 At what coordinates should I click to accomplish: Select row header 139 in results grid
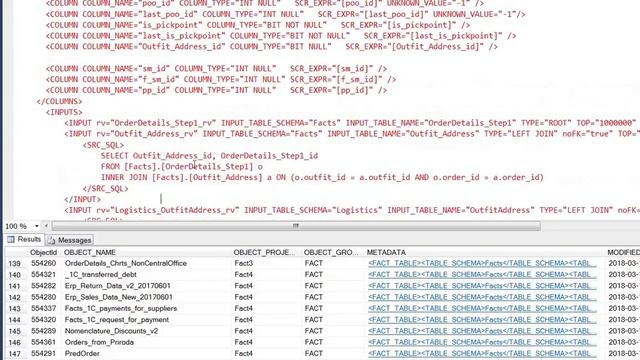[15, 264]
